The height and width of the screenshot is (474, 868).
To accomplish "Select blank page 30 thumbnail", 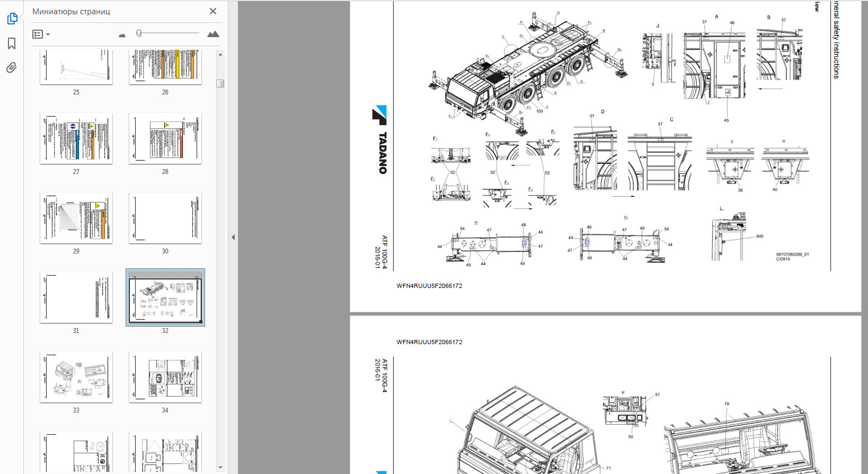I will tap(165, 218).
